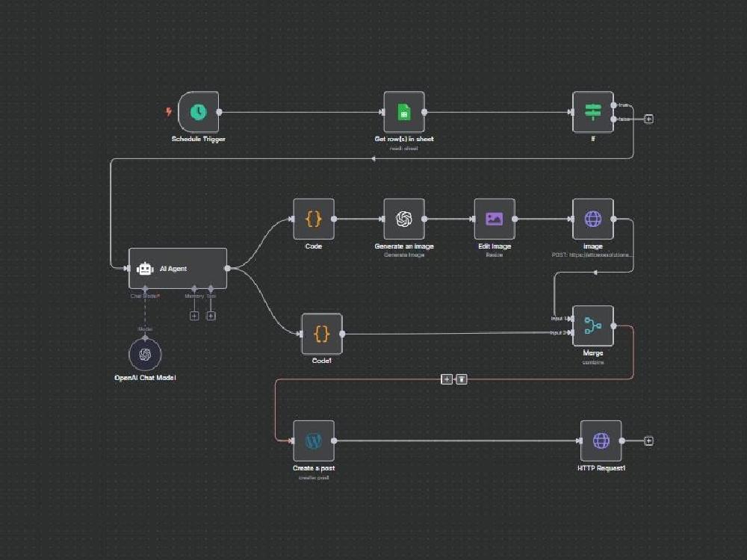Add Tool sub-node to AI Agent
The image size is (747, 560).
211,316
